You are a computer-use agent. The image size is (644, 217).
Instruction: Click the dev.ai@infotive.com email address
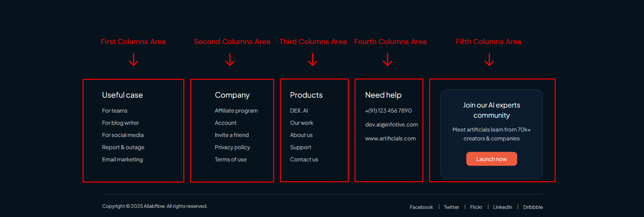[391, 124]
